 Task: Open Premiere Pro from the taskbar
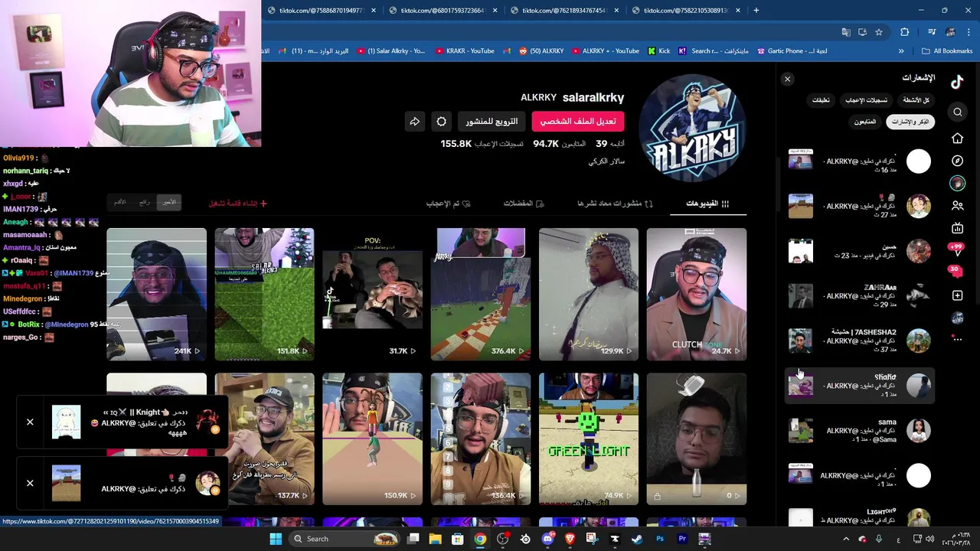tap(682, 539)
